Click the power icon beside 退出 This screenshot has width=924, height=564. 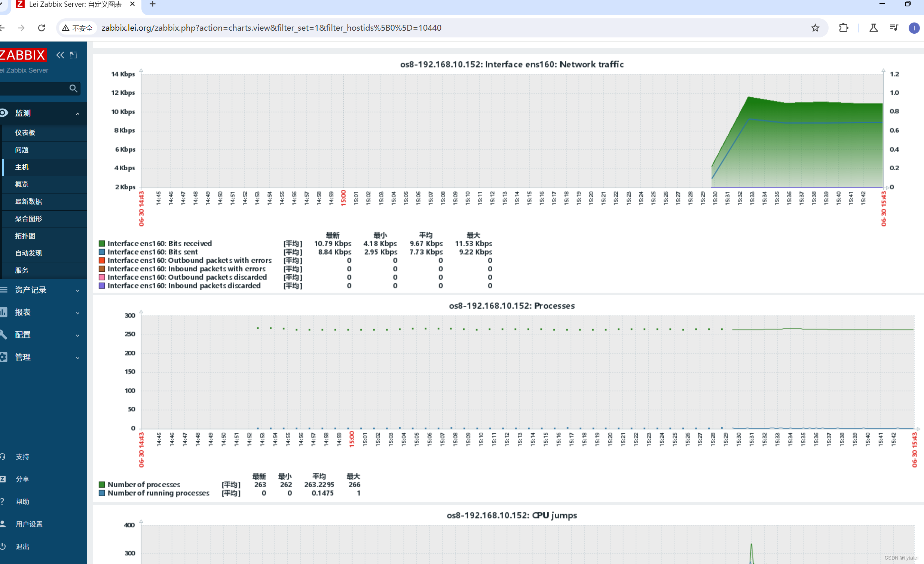point(3,546)
